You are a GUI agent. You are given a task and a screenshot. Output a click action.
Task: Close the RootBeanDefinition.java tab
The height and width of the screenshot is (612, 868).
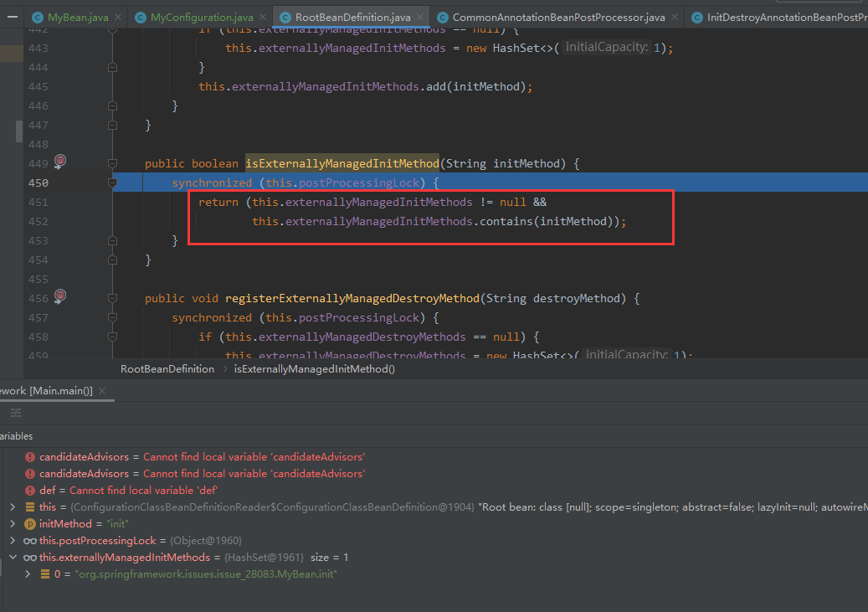tap(420, 18)
